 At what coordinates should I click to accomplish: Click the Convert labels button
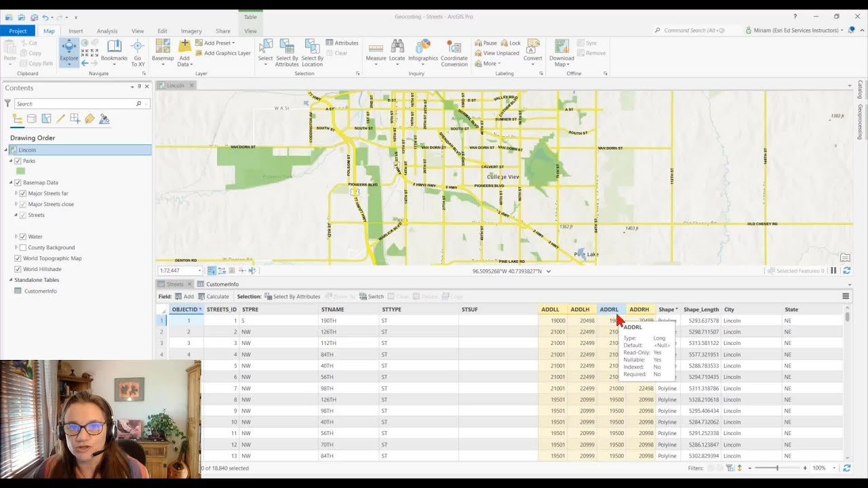click(533, 52)
